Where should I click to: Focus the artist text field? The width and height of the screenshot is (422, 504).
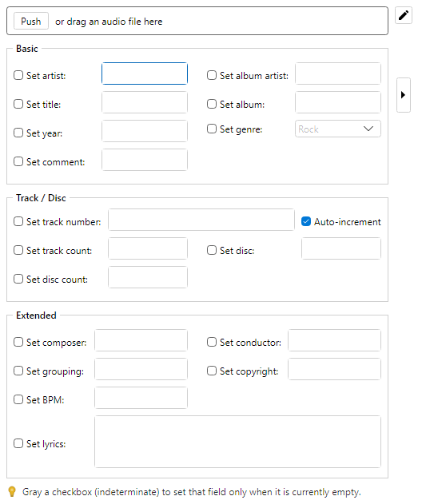[145, 73]
